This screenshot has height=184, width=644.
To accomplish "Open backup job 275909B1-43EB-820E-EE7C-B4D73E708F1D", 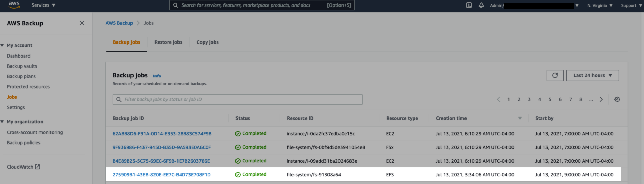I will tap(161, 175).
